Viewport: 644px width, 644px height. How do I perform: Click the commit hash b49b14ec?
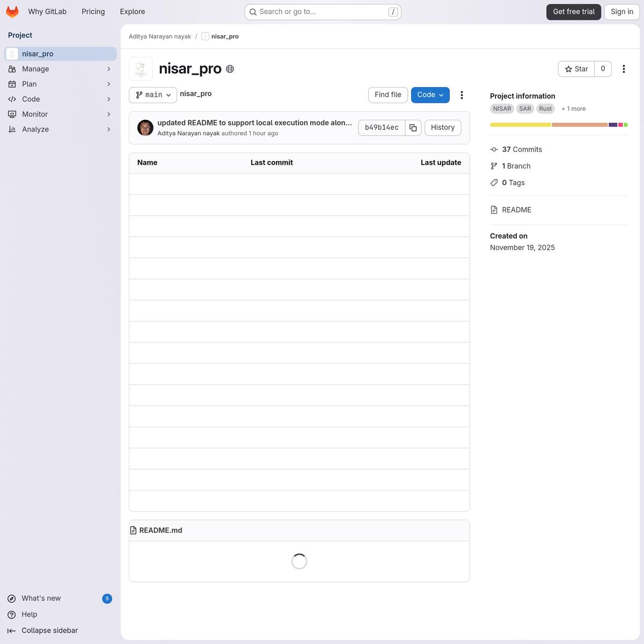click(x=382, y=128)
